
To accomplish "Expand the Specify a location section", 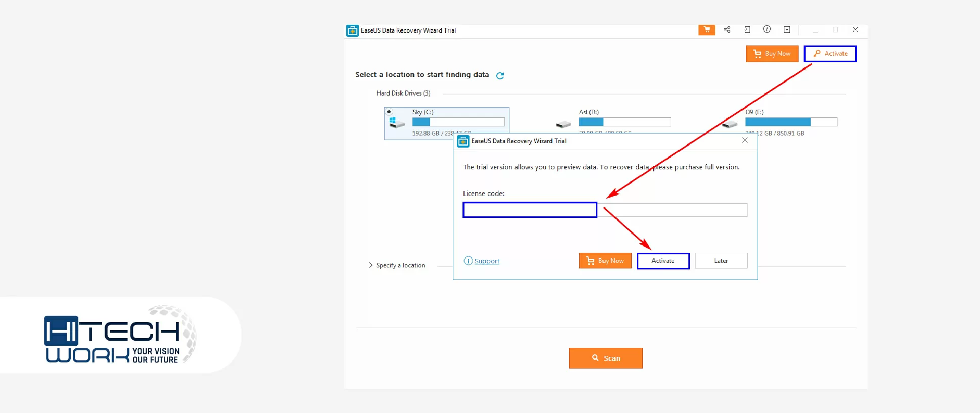I will (x=397, y=265).
